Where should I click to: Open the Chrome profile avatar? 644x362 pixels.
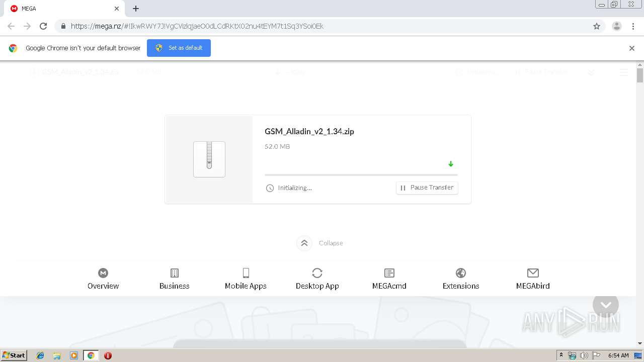coord(617,26)
